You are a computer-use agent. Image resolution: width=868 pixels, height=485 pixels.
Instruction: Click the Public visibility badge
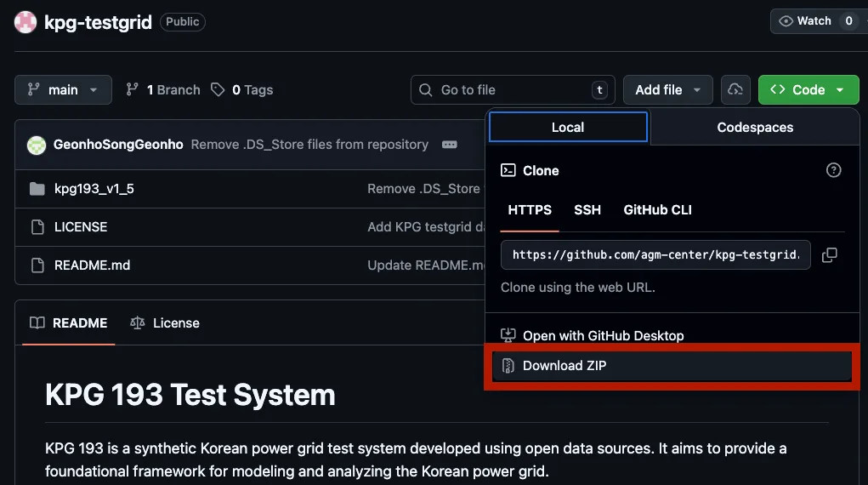coord(183,21)
